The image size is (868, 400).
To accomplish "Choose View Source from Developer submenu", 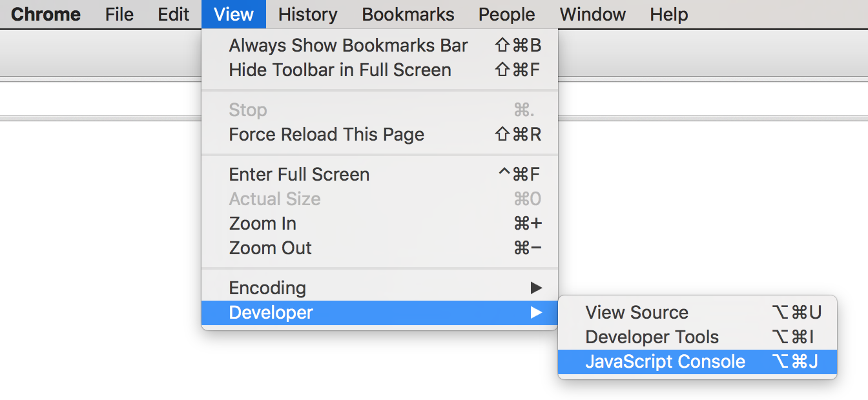I will pyautogui.click(x=697, y=313).
